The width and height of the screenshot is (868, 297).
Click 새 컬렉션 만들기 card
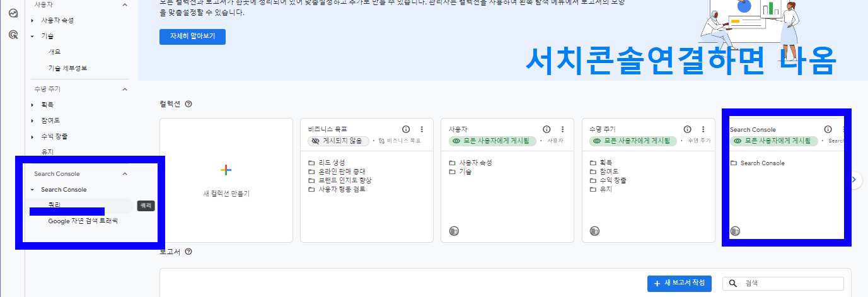tap(226, 180)
